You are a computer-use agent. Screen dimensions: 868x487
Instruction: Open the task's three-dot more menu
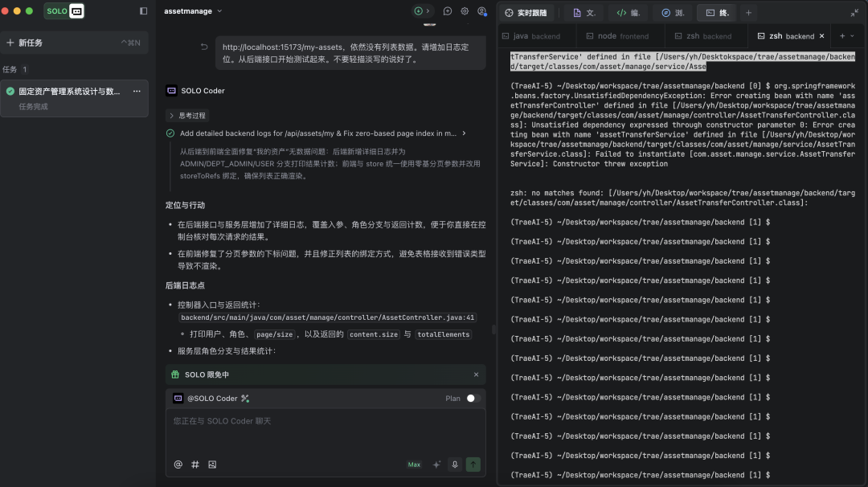coord(137,92)
